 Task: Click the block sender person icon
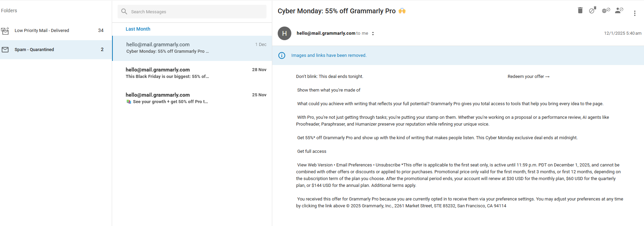(619, 11)
